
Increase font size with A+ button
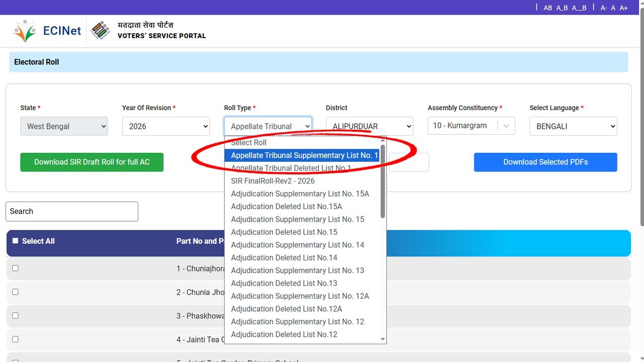click(623, 8)
